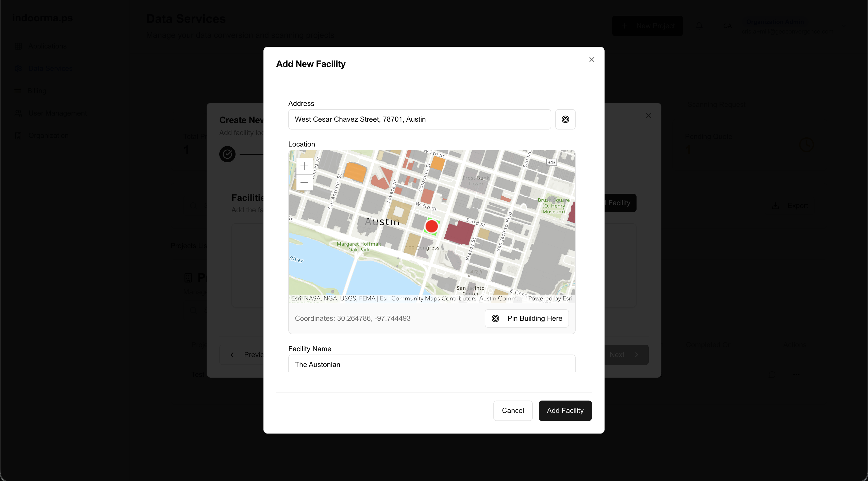Click the locate address target icon
Viewport: 868px width, 481px height.
[565, 119]
